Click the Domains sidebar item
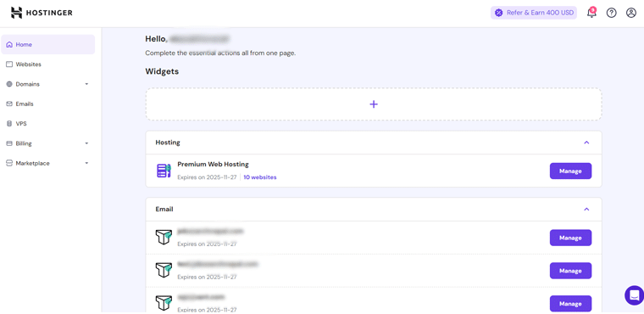 point(48,84)
